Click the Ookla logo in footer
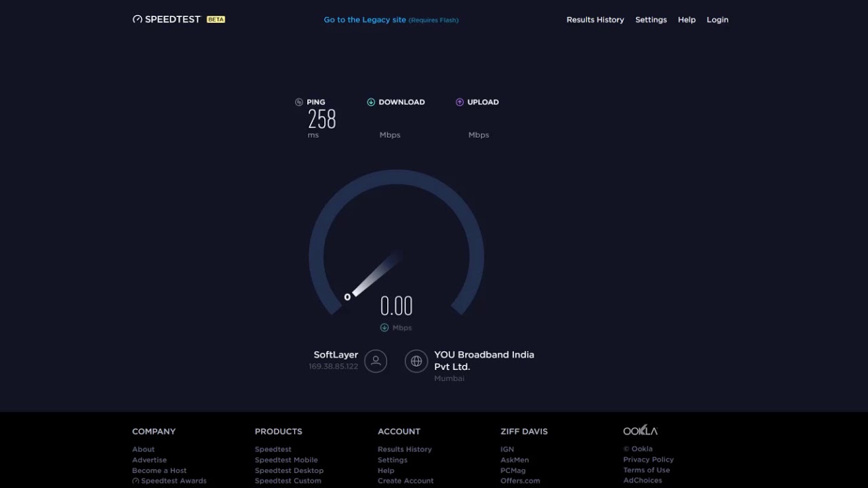The image size is (868, 488). click(x=640, y=430)
